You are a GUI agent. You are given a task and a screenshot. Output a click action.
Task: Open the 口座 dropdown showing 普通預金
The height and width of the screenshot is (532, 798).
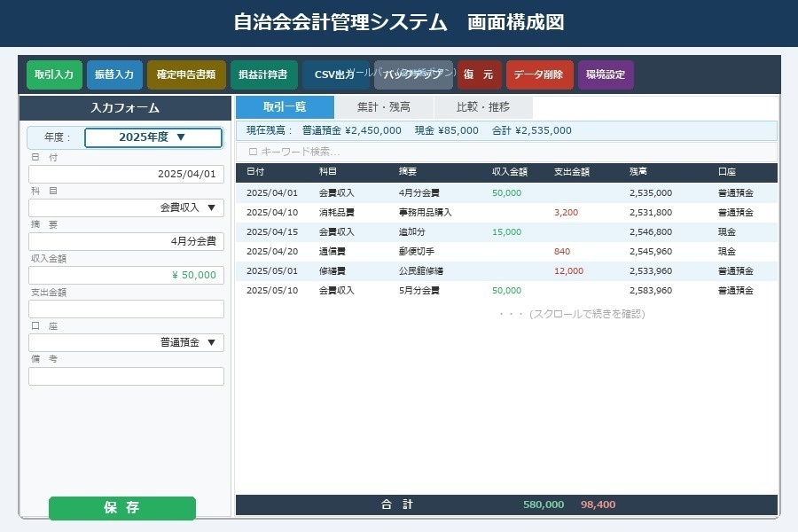(x=127, y=342)
